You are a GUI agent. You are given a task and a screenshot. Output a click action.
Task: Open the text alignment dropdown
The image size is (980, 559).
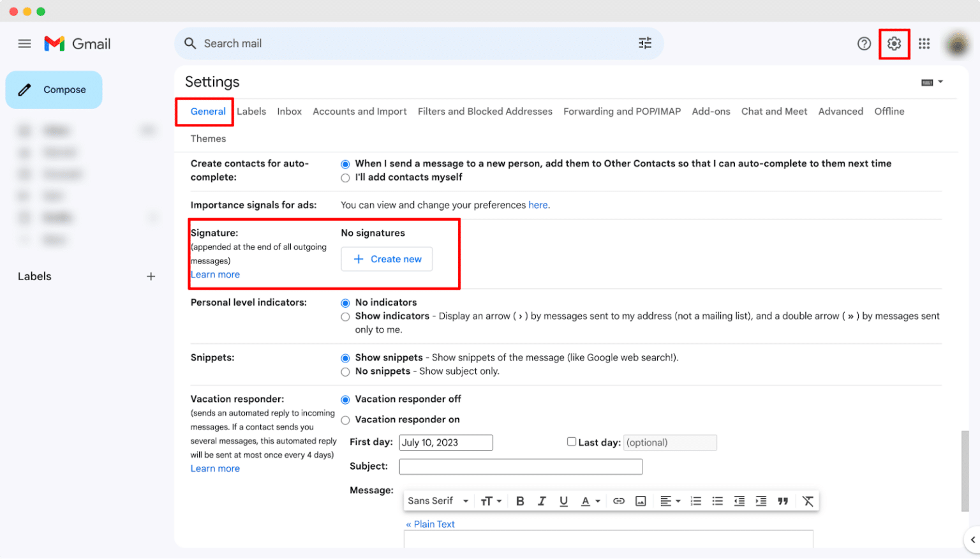pos(670,501)
